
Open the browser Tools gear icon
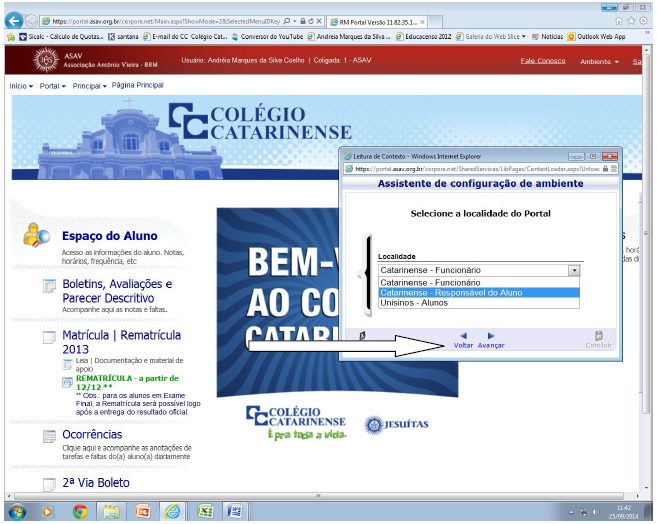(x=644, y=21)
